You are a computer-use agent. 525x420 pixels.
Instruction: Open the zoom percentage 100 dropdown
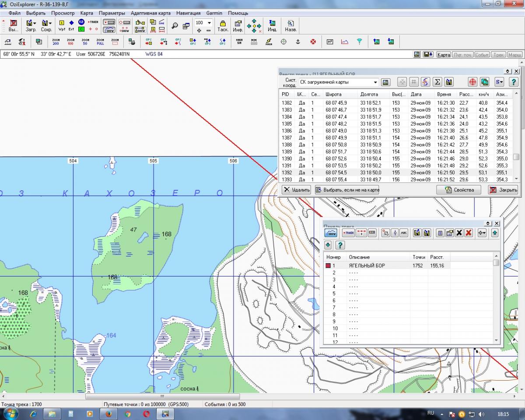coord(209,23)
